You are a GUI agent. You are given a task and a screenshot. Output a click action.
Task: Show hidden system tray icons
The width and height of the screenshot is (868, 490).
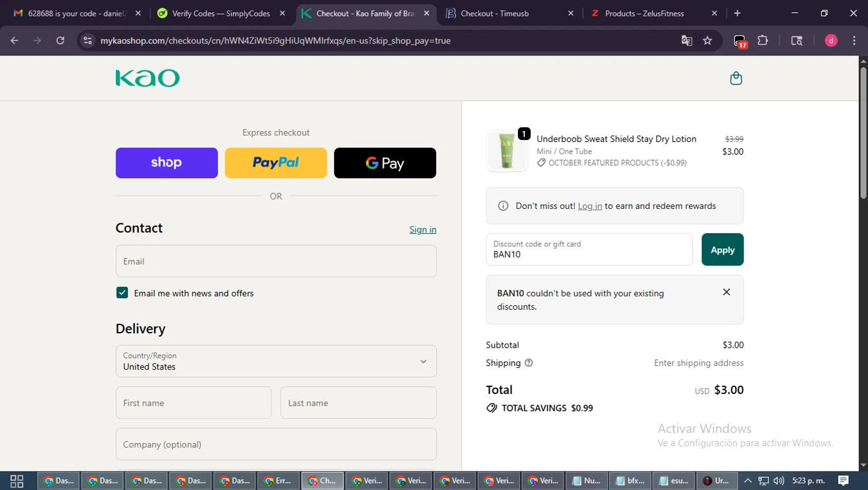click(x=748, y=481)
